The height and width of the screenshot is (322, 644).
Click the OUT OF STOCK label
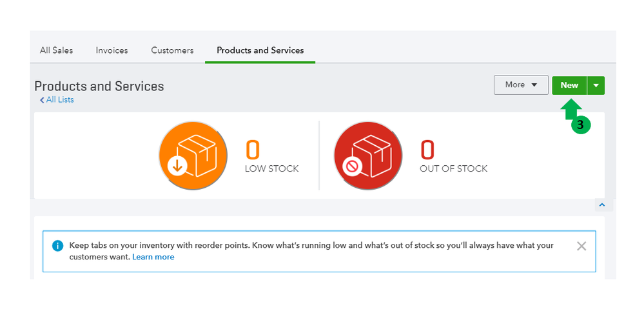point(453,169)
